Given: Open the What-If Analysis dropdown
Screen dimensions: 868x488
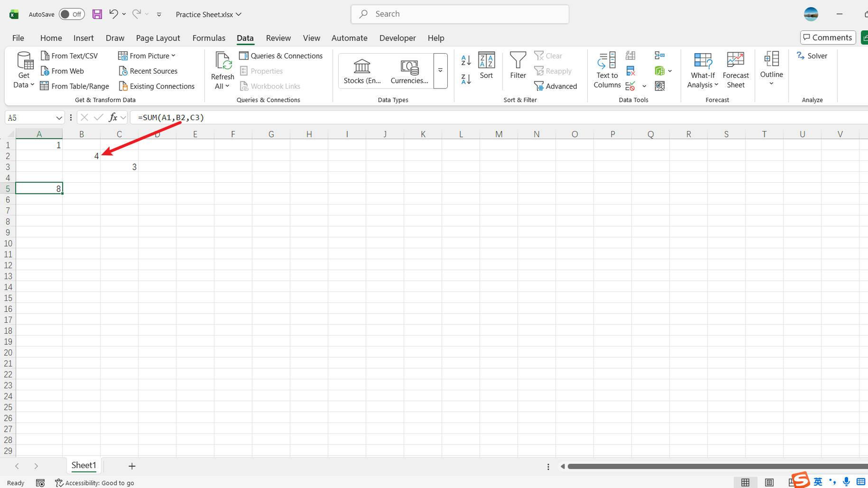Looking at the screenshot, I should (703, 70).
